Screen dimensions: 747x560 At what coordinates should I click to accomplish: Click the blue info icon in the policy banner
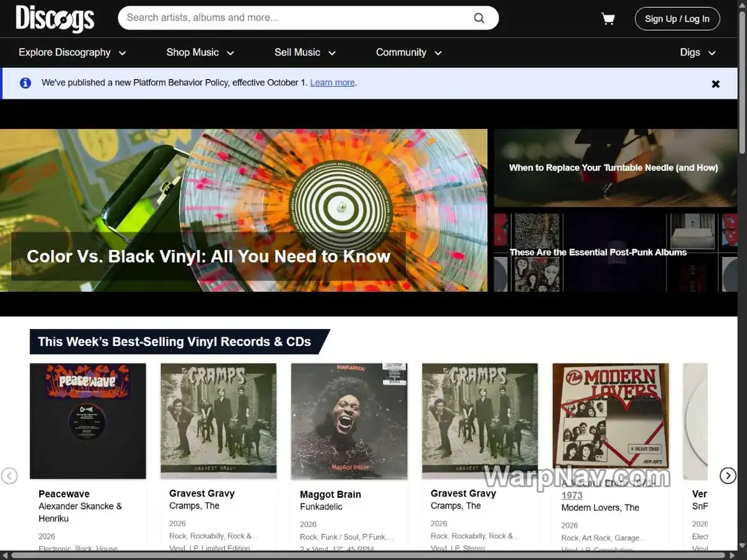tap(26, 83)
